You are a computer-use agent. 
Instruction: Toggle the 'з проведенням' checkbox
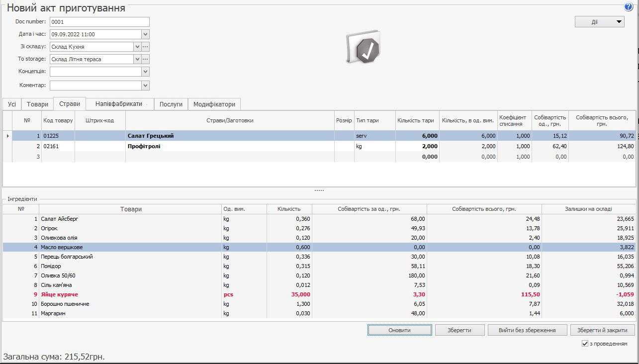point(585,344)
